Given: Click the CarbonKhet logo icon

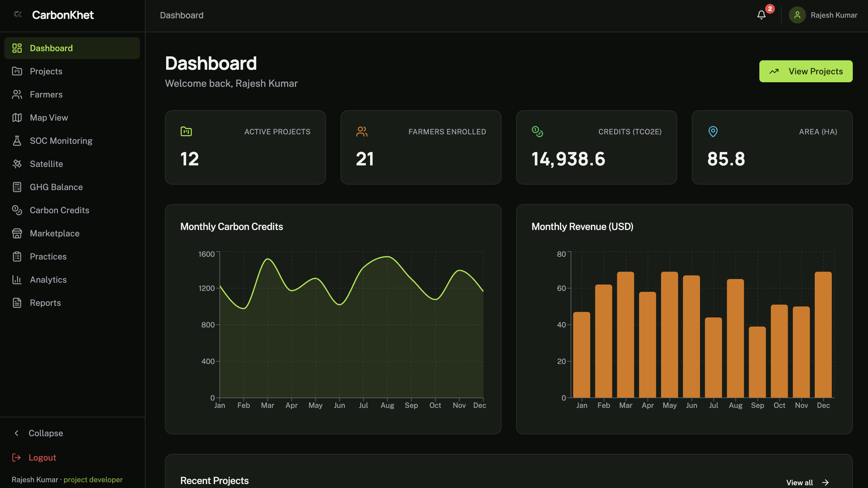Looking at the screenshot, I should click(x=18, y=14).
